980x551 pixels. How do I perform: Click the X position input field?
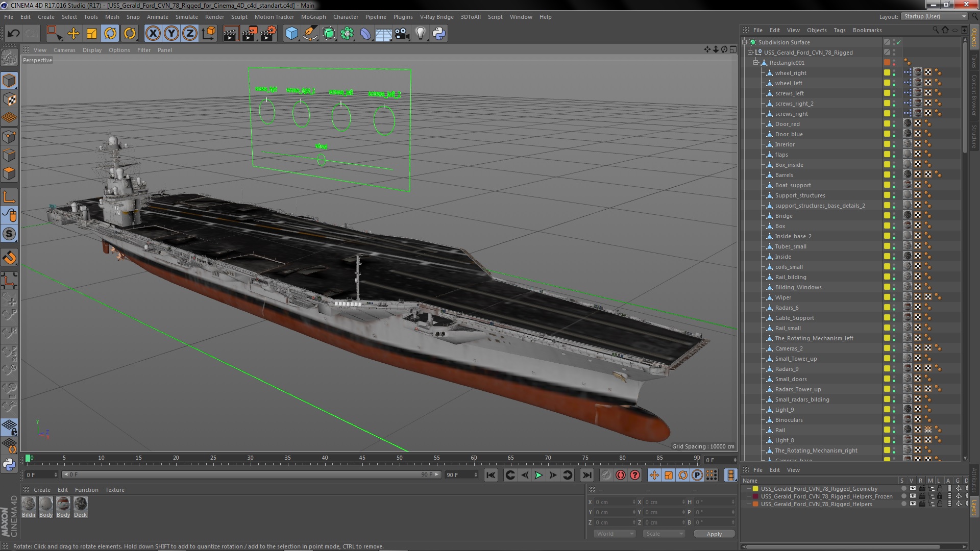[615, 502]
